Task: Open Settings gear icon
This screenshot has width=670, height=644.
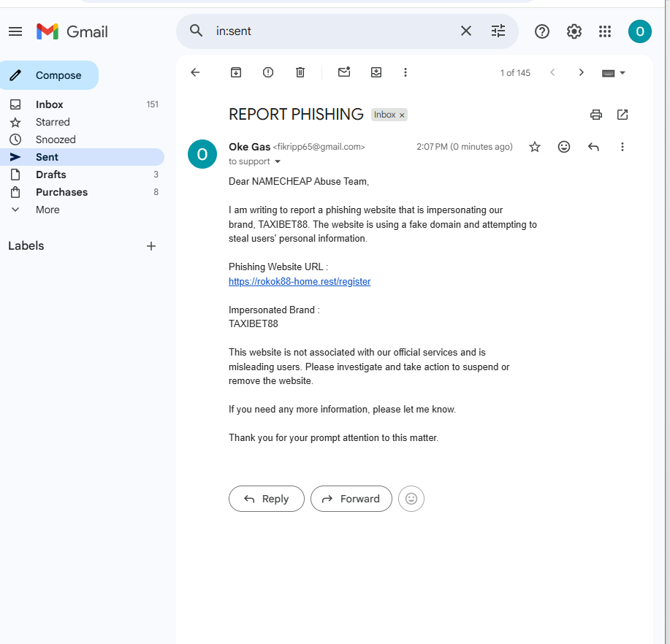Action: pyautogui.click(x=574, y=31)
